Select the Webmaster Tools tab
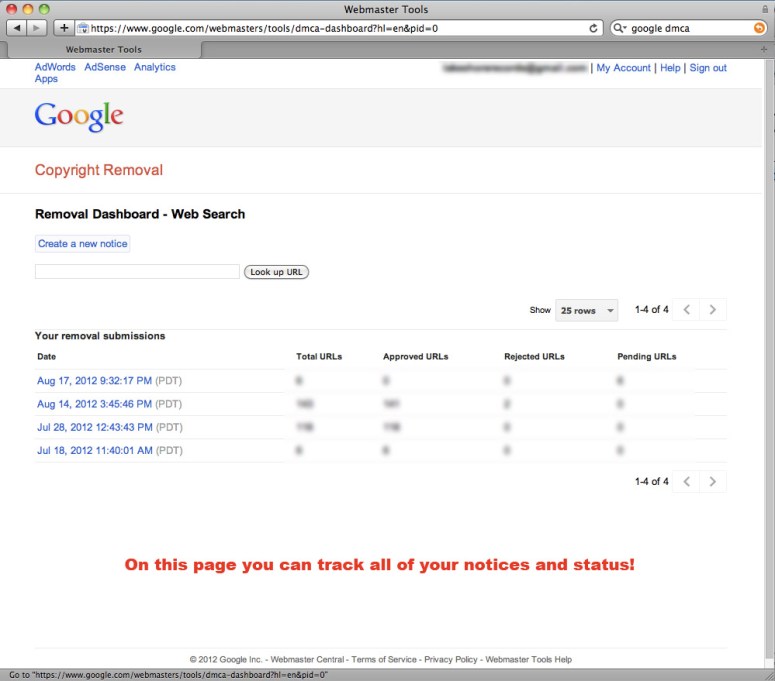 click(103, 49)
